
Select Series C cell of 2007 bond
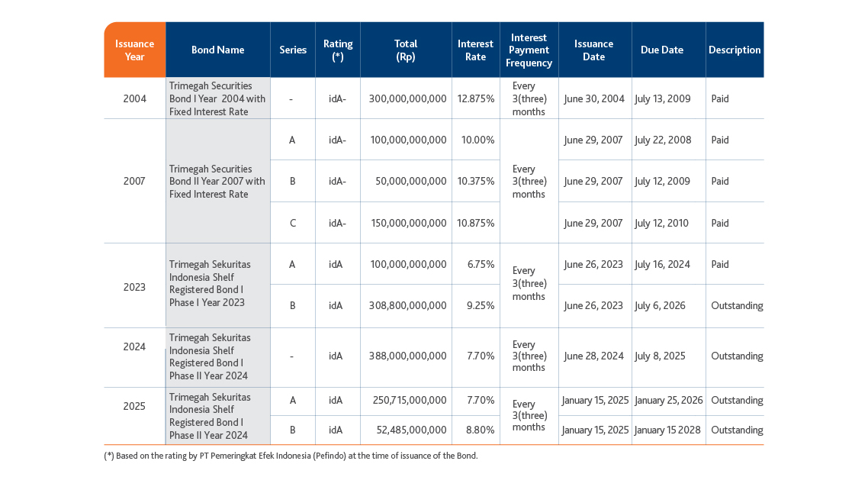tap(293, 224)
